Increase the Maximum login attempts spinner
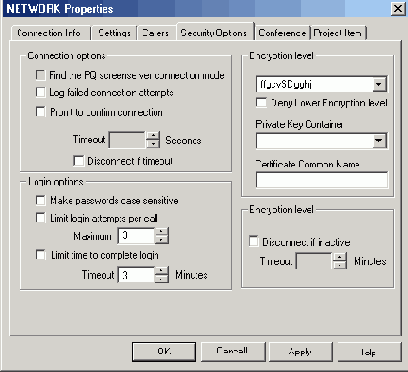 (x=162, y=232)
